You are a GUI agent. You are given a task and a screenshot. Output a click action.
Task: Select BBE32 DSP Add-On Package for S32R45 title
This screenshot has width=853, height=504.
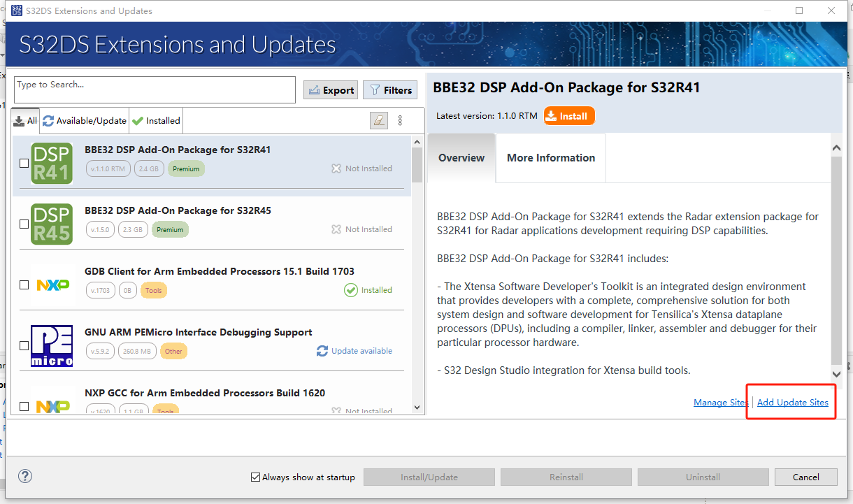[178, 210]
